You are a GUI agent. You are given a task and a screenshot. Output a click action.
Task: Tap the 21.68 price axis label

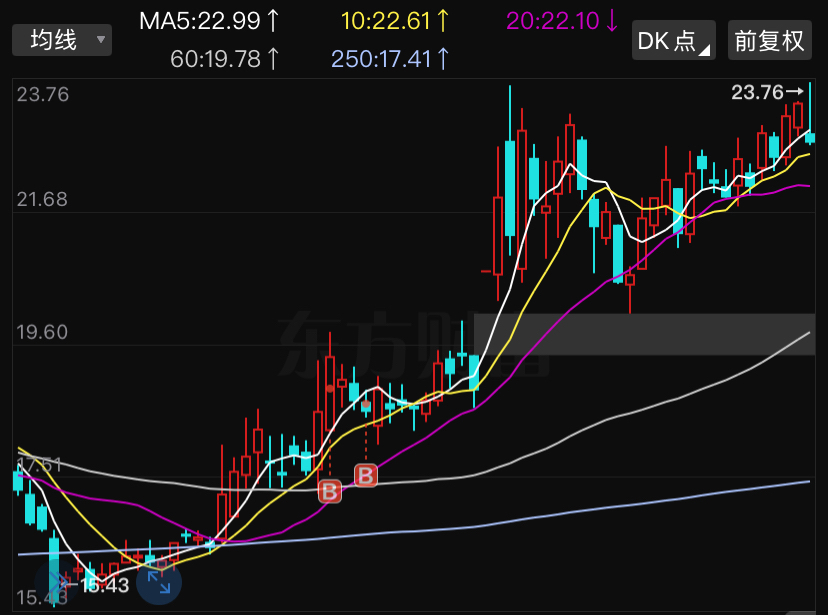coord(42,200)
